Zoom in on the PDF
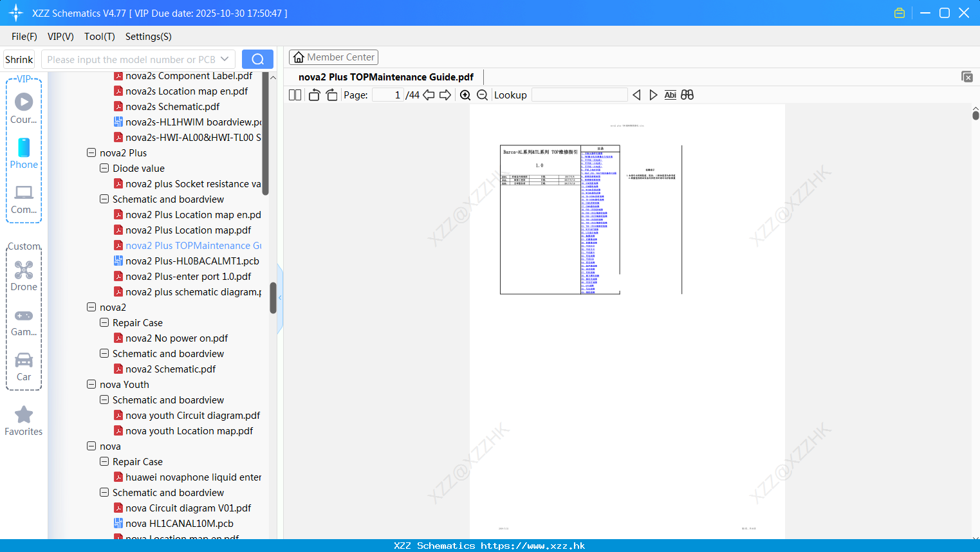This screenshot has width=980, height=552. [465, 95]
